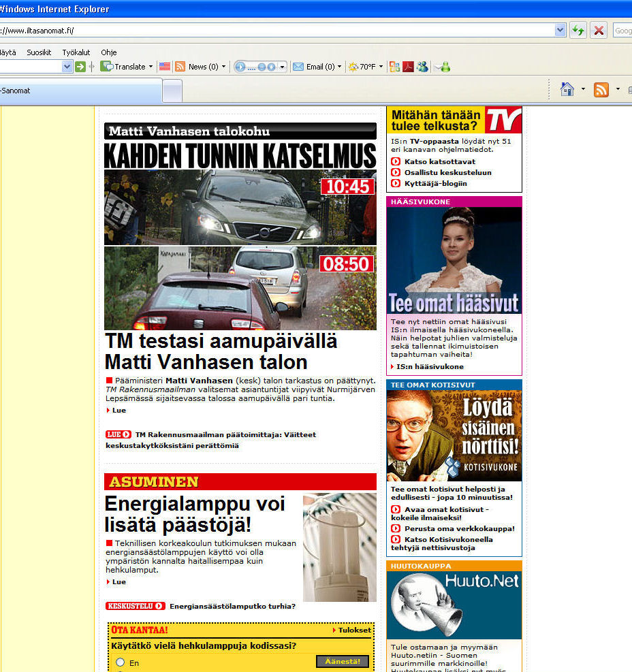Click the red PDF icon in toolbar
The height and width of the screenshot is (672, 632).
408,67
